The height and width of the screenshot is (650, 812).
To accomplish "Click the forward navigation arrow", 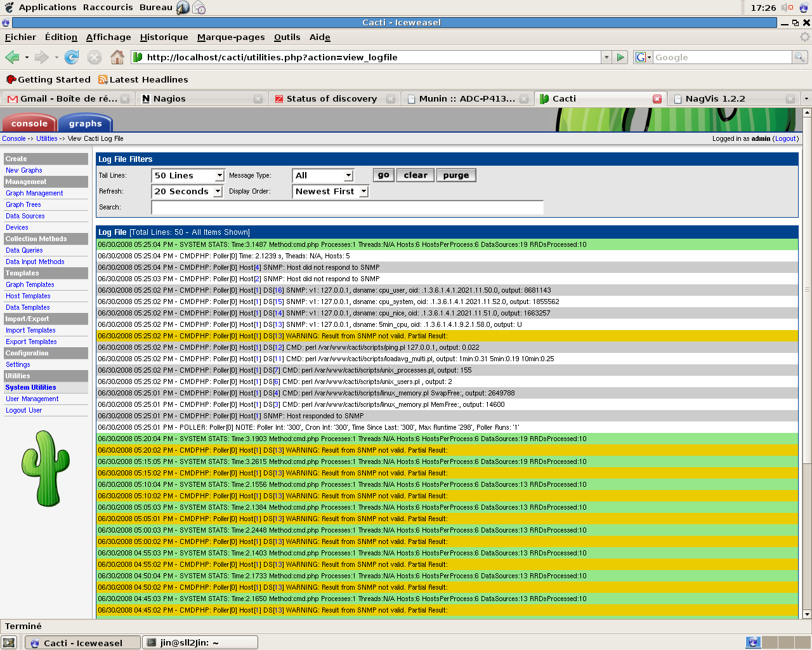I will click(x=42, y=57).
